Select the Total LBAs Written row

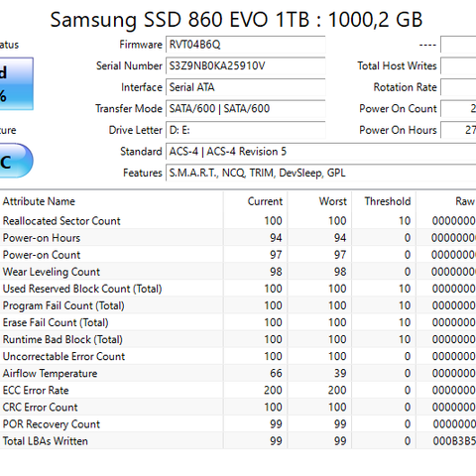click(x=238, y=441)
